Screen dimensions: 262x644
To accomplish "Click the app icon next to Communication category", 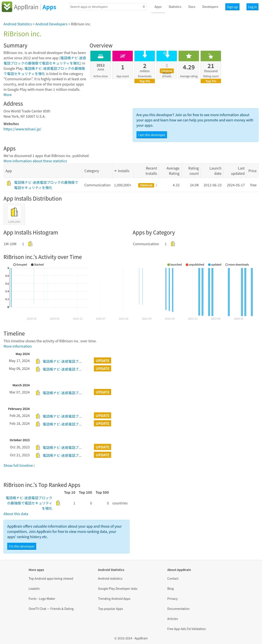I will pos(173,244).
